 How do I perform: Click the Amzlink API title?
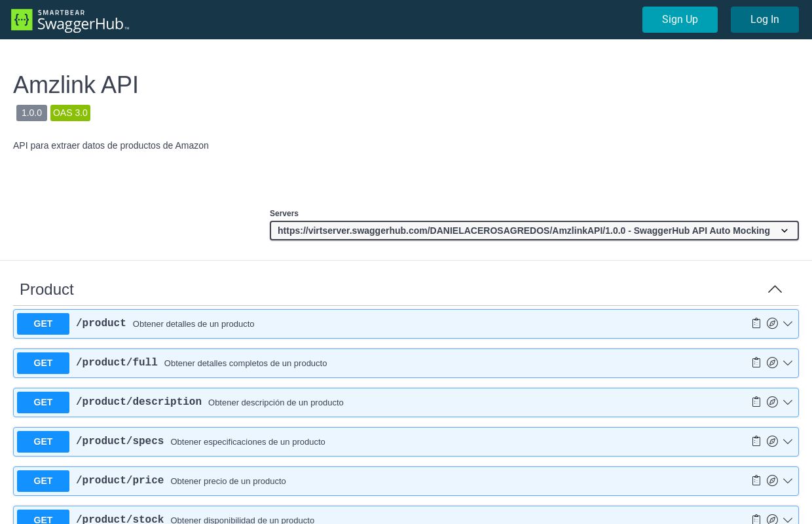(x=76, y=85)
